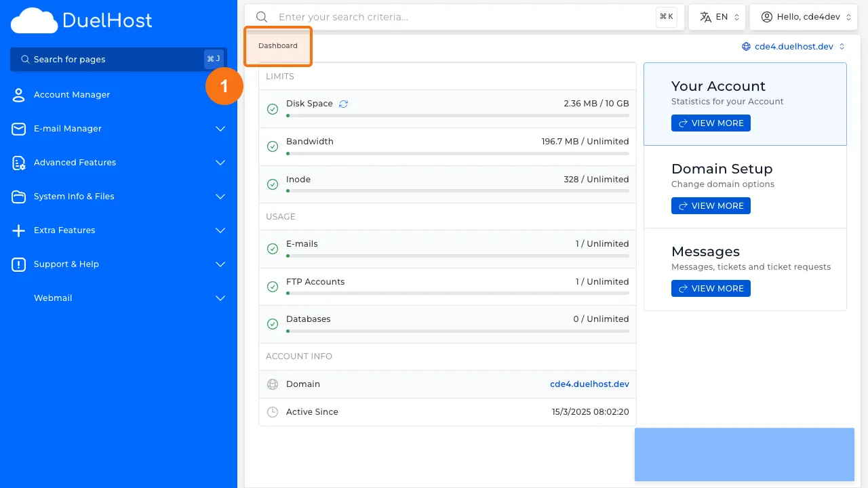Click the globe icon beside Domain

[x=272, y=384]
